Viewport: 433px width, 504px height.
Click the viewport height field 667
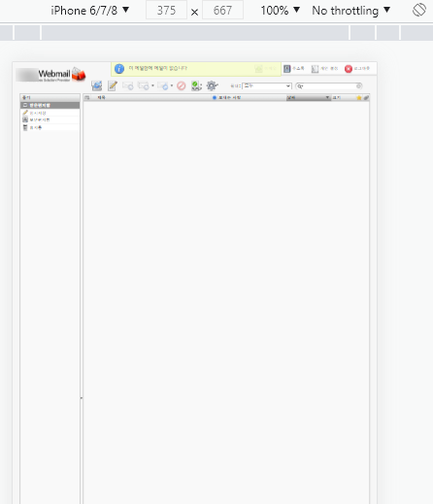point(222,11)
